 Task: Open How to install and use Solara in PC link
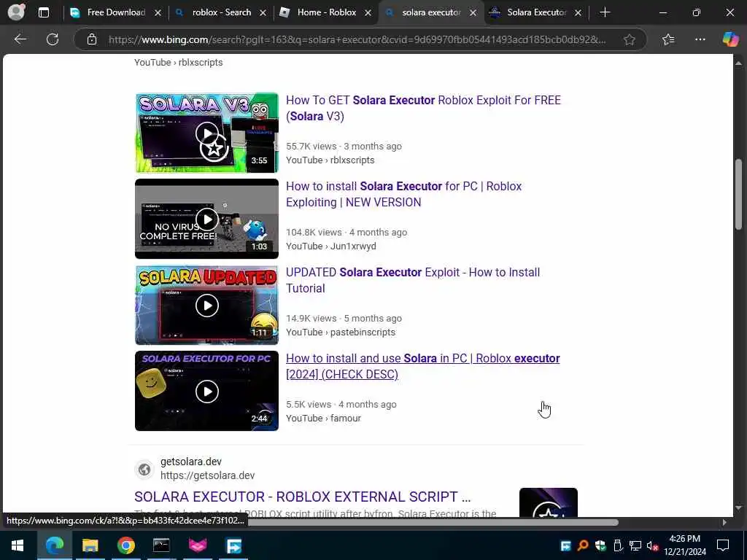pyautogui.click(x=422, y=366)
